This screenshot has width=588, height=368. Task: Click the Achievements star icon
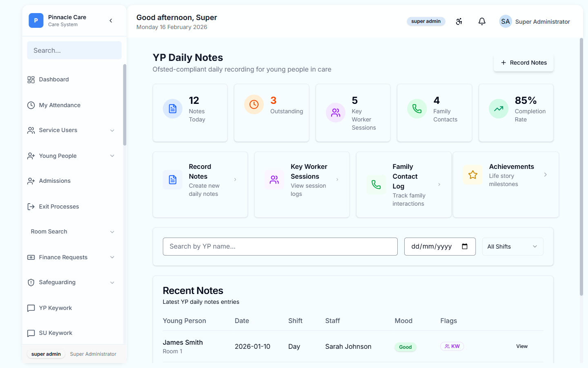point(472,175)
